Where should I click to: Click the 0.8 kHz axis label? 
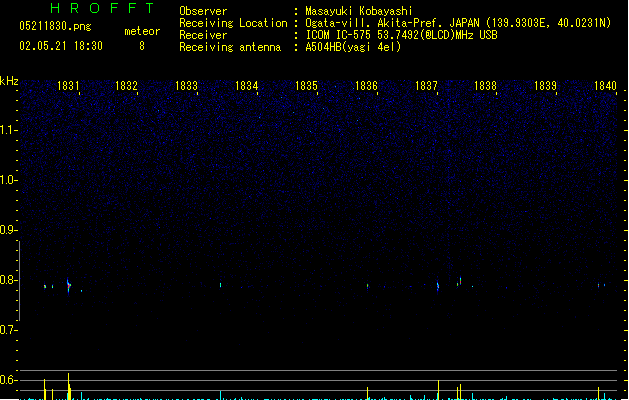coord(8,280)
